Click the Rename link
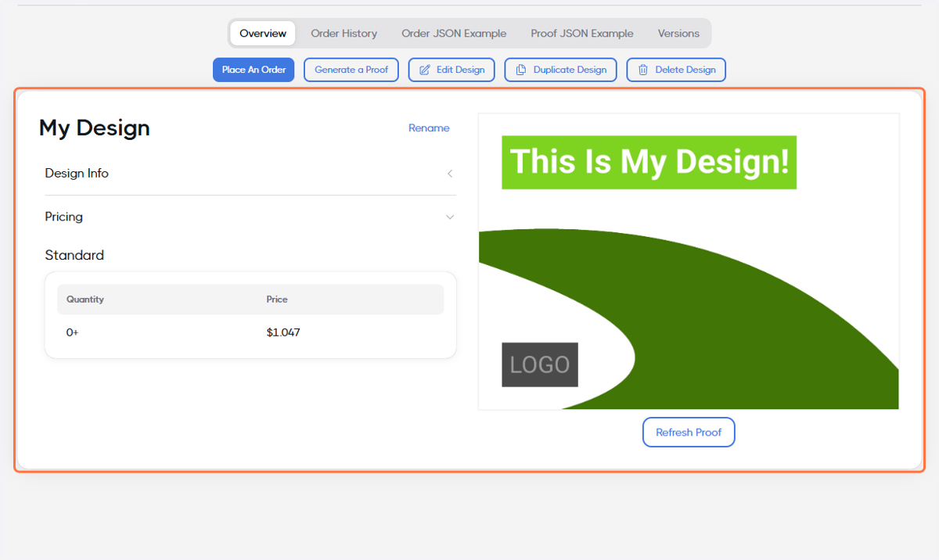This screenshot has width=939, height=560. (429, 128)
